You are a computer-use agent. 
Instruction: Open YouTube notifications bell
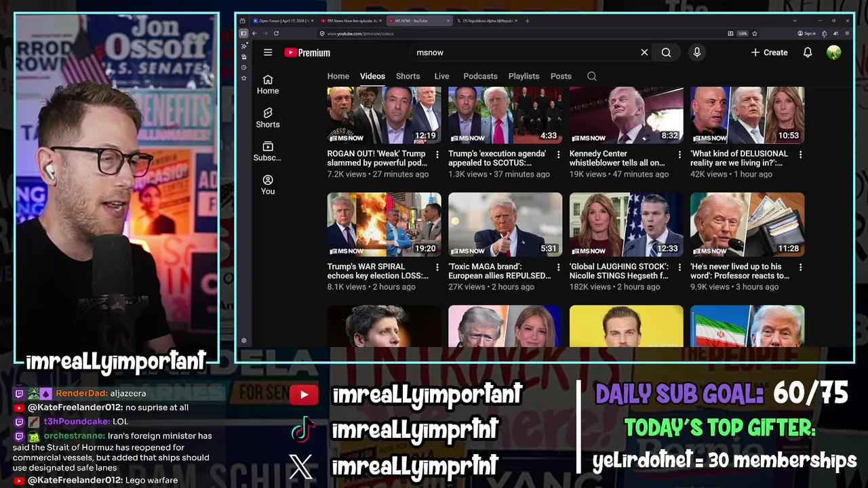pyautogui.click(x=808, y=52)
